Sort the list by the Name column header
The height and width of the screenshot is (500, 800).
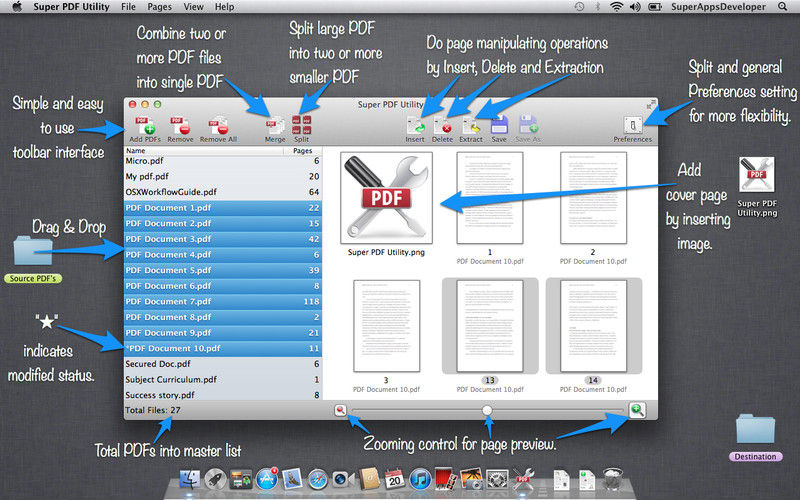[204, 151]
